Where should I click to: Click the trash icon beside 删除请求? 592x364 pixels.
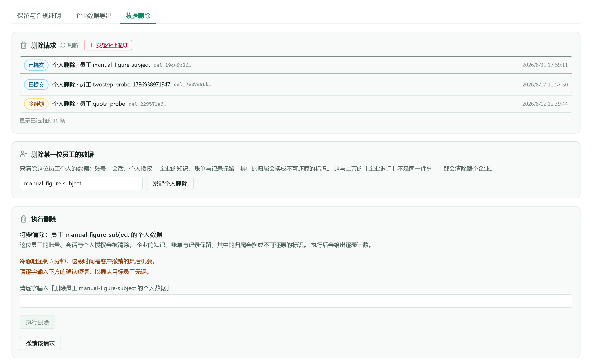tap(23, 45)
